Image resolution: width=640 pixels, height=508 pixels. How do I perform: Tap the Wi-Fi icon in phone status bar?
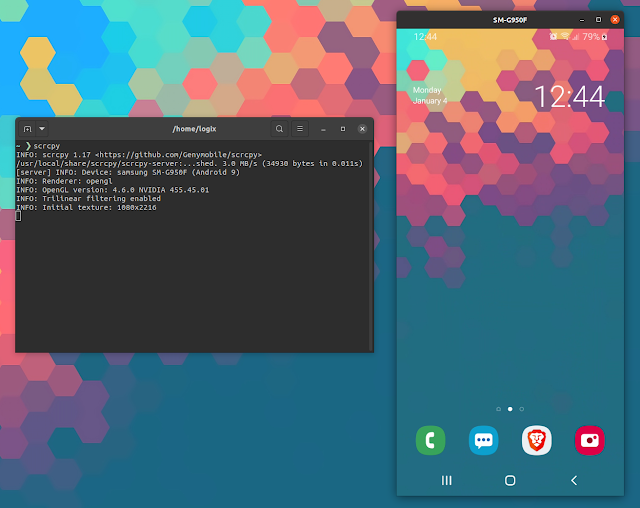click(x=565, y=36)
